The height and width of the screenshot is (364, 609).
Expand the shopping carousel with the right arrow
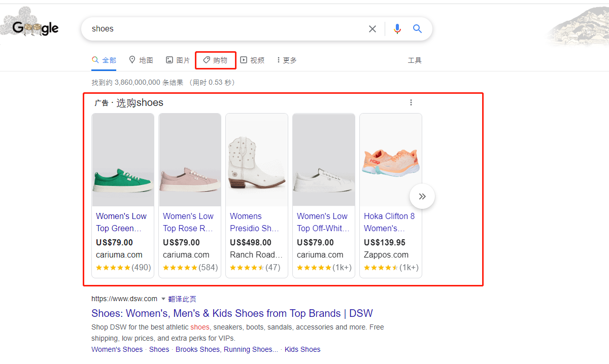422,196
